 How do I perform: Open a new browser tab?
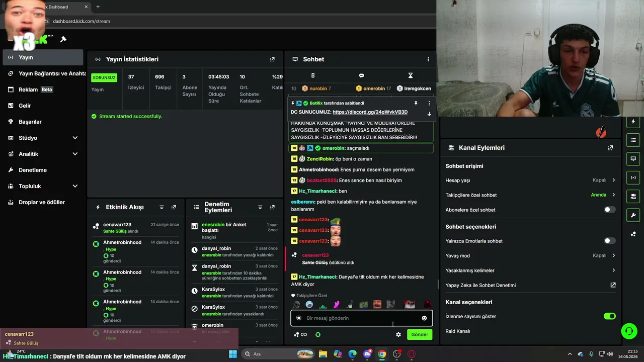point(98,7)
